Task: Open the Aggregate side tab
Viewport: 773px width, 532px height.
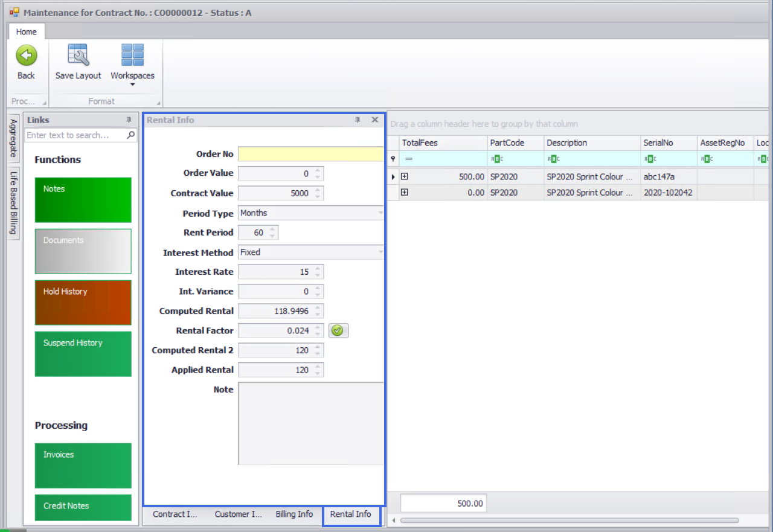Action: 13,138
